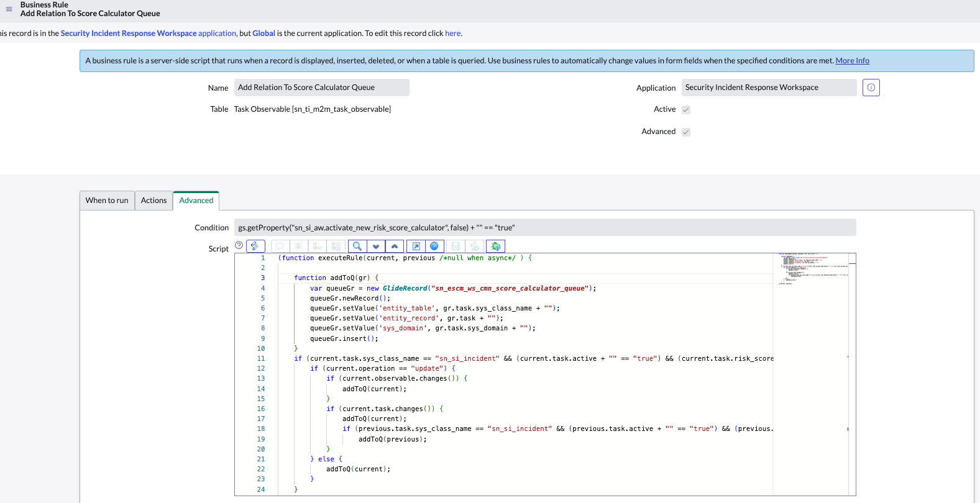Viewport: 980px width, 503px height.
Task: Click the setValue 'entity_table' code line
Action: [x=435, y=309]
